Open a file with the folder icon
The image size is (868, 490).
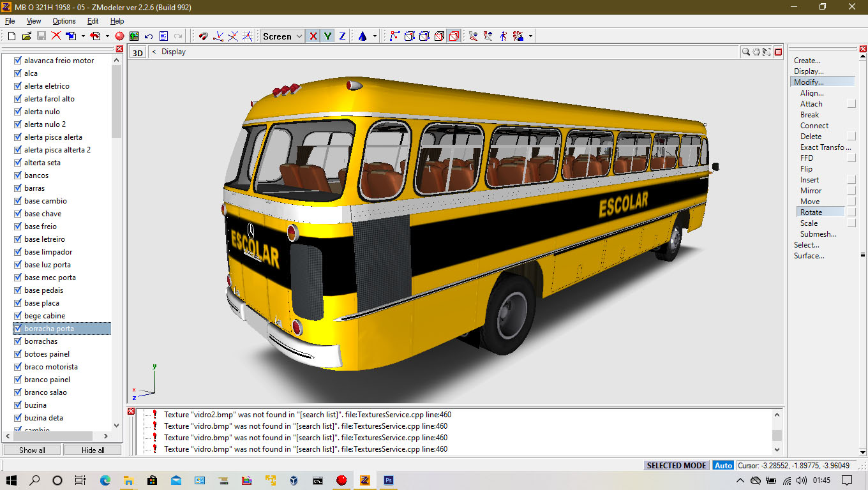27,36
